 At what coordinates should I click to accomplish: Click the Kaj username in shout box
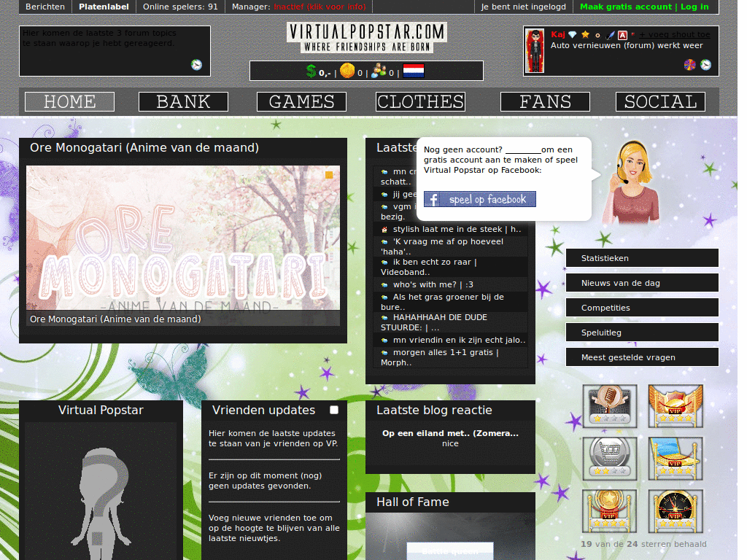[558, 34]
